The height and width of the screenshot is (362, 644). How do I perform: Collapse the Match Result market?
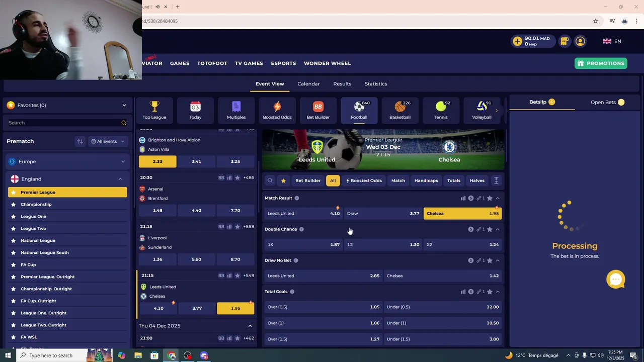(x=498, y=198)
